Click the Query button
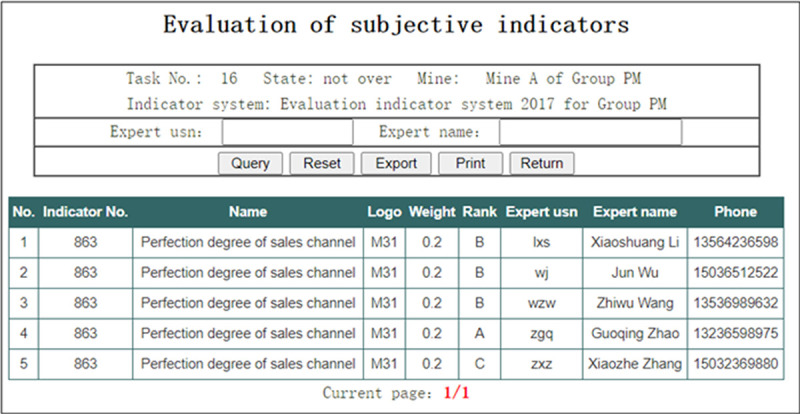 click(x=250, y=163)
